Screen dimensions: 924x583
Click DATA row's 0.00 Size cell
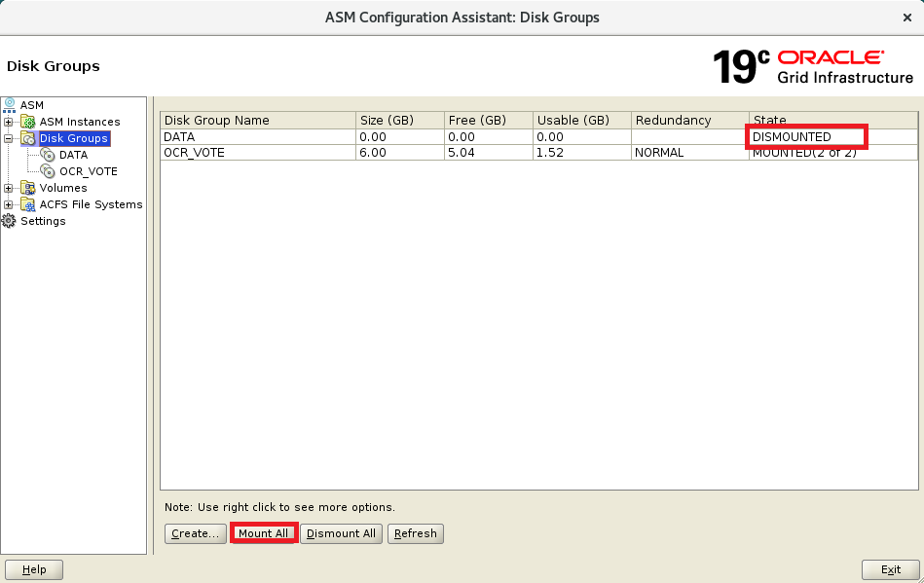[x=400, y=136]
